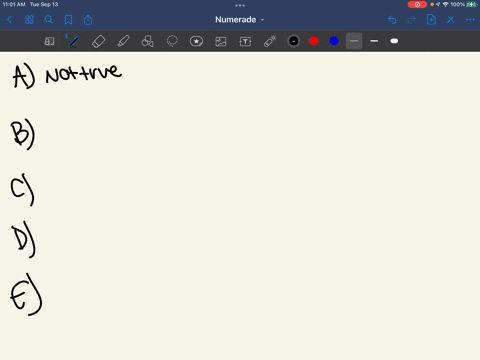Choose the black pen color

point(294,41)
